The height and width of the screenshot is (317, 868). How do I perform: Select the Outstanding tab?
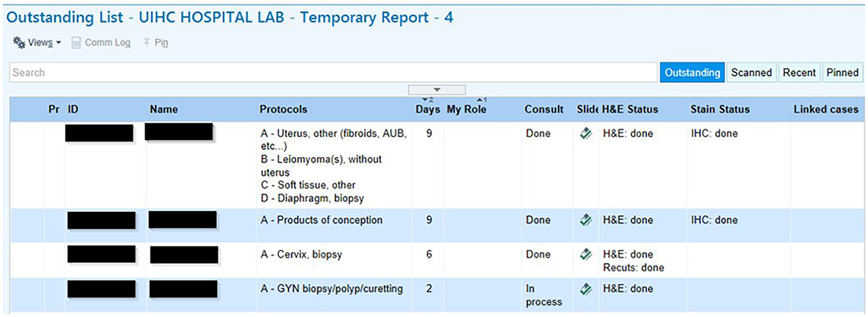(692, 72)
